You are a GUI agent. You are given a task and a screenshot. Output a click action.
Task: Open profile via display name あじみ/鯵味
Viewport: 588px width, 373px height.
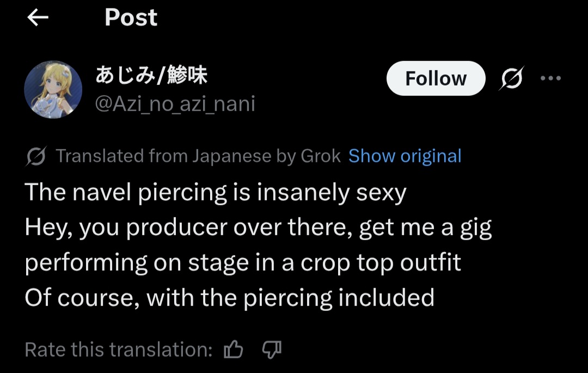pos(151,76)
